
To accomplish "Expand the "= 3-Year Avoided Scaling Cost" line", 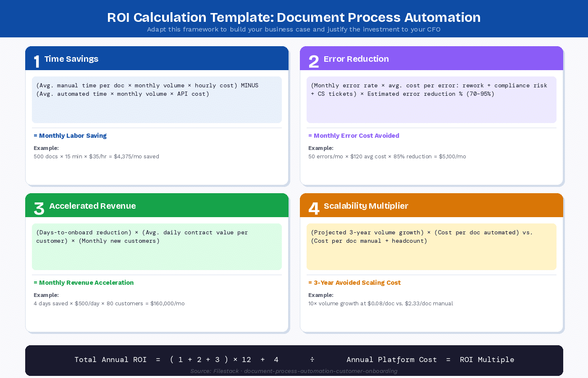I will (x=354, y=282).
